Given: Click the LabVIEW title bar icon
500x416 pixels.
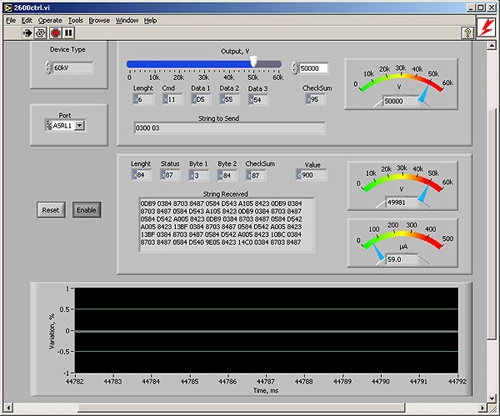Looking at the screenshot, I should click(8, 7).
